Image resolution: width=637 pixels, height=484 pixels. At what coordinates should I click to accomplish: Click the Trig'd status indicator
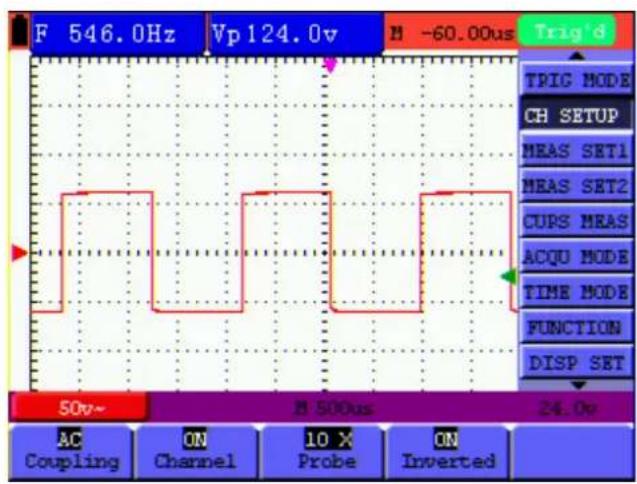point(568,31)
